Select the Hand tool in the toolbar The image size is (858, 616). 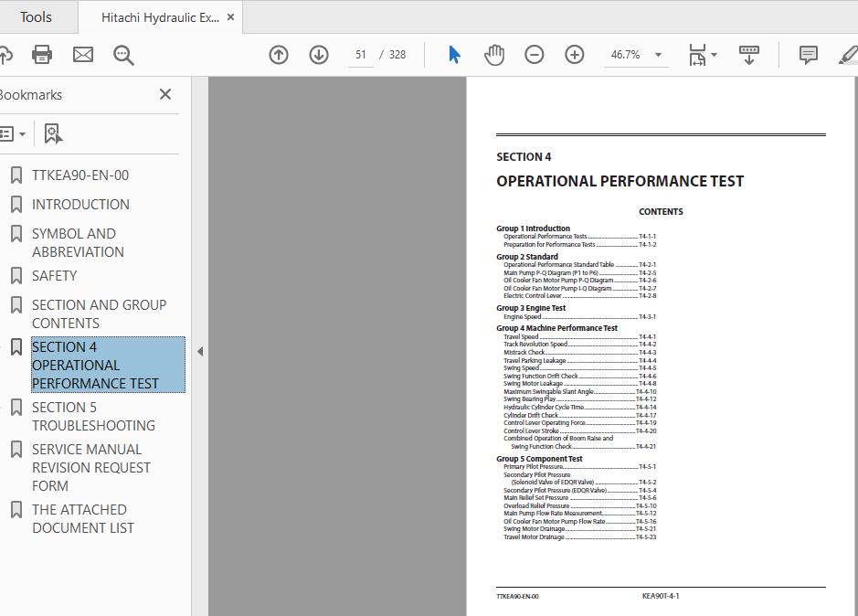493,55
